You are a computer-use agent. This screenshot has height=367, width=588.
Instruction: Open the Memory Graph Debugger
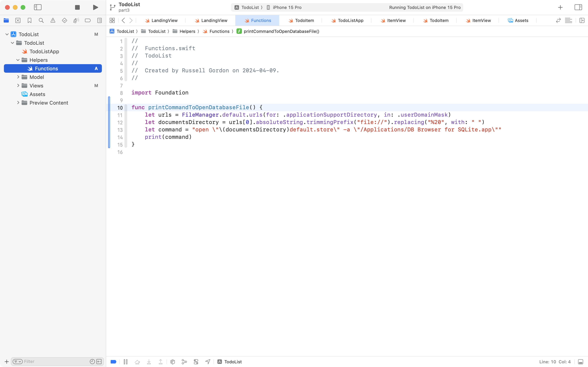pyautogui.click(x=184, y=361)
